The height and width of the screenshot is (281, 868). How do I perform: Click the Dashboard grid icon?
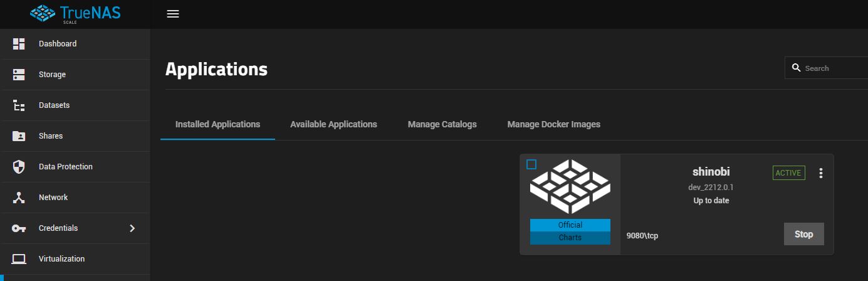click(19, 44)
